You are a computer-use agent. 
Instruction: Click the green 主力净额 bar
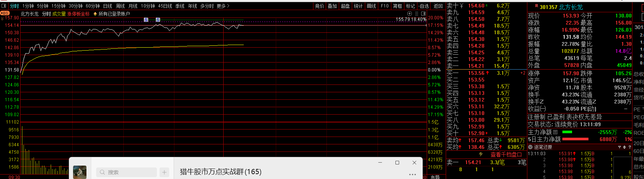[x=567, y=132]
